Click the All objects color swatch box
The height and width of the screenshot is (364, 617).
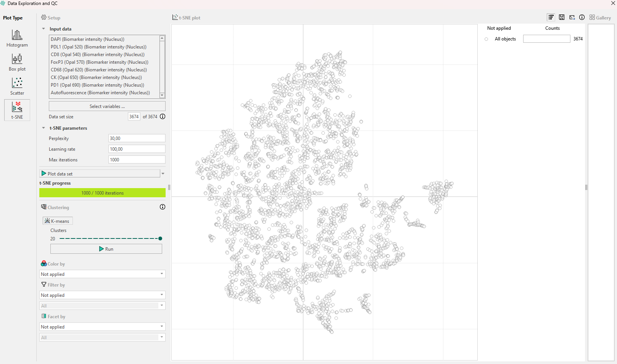(546, 39)
